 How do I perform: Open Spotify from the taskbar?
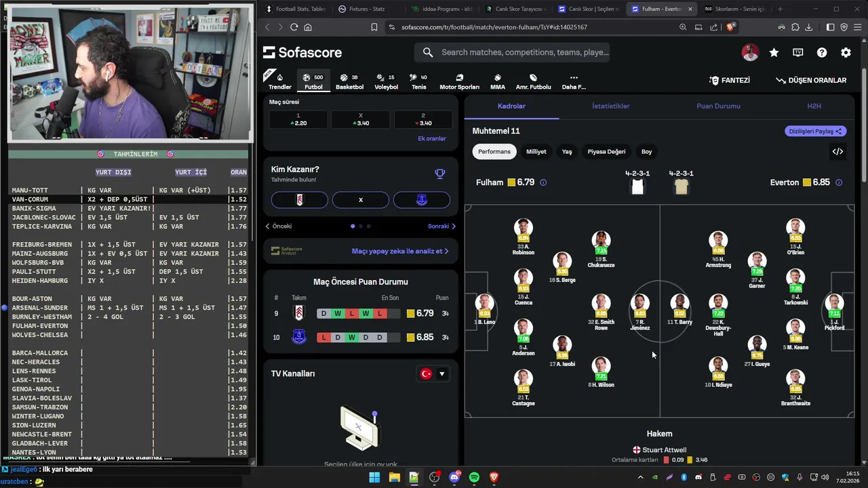pyautogui.click(x=474, y=477)
